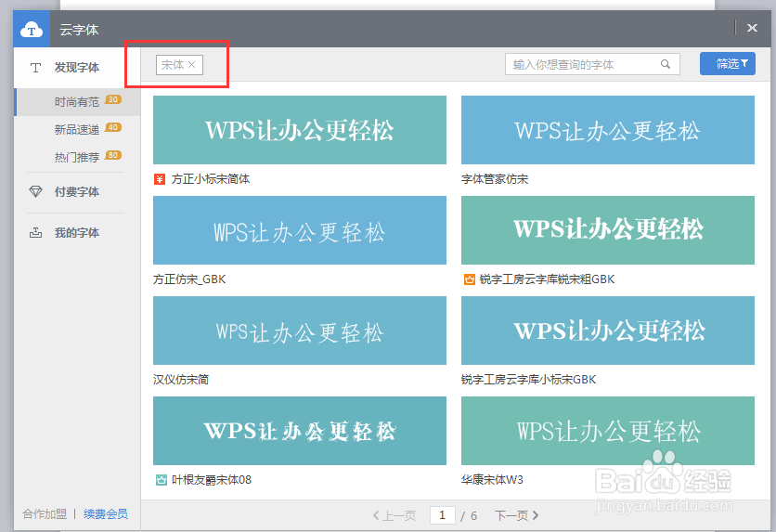The height and width of the screenshot is (532, 776).
Task: Click the 续费会员 link
Action: 106,514
